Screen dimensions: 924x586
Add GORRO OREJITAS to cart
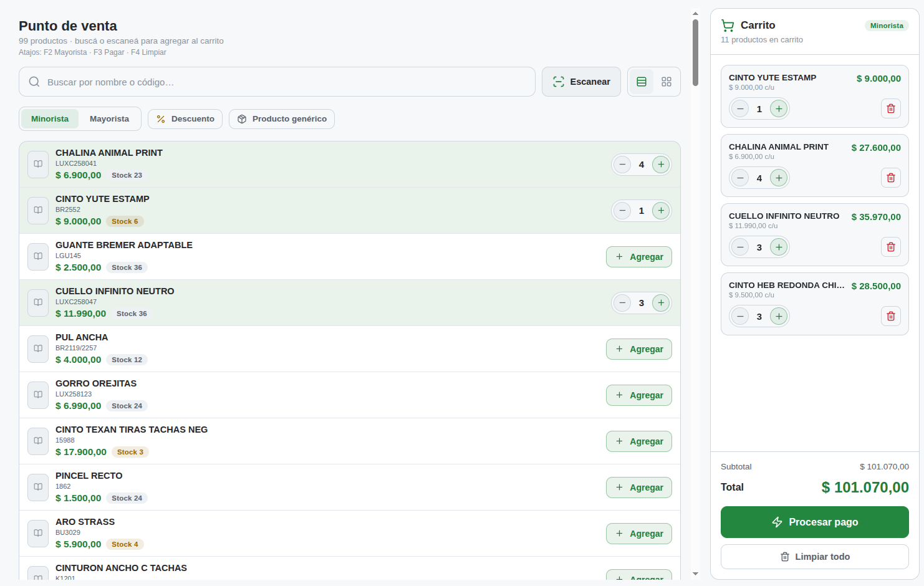coord(639,395)
